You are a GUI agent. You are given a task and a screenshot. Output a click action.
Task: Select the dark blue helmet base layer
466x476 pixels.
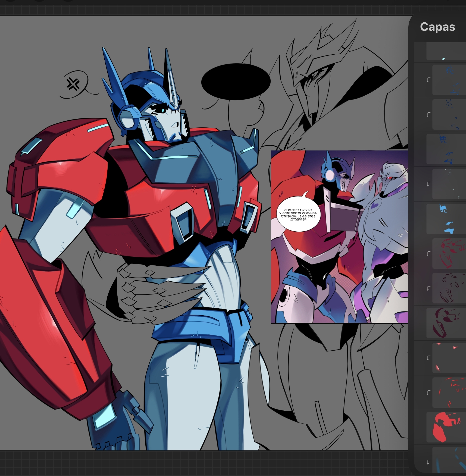coord(446,149)
